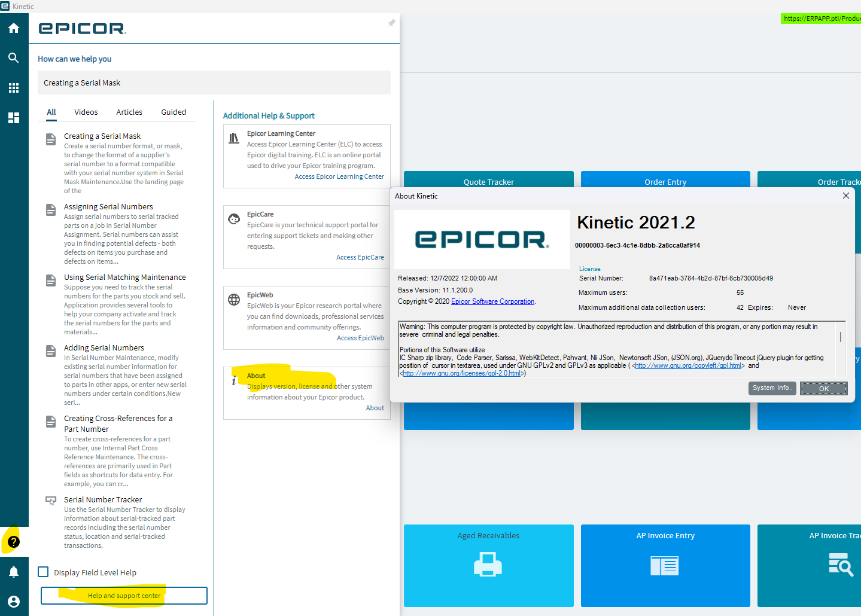
Task: Open the Assigning Serial Numbers article
Action: click(108, 206)
